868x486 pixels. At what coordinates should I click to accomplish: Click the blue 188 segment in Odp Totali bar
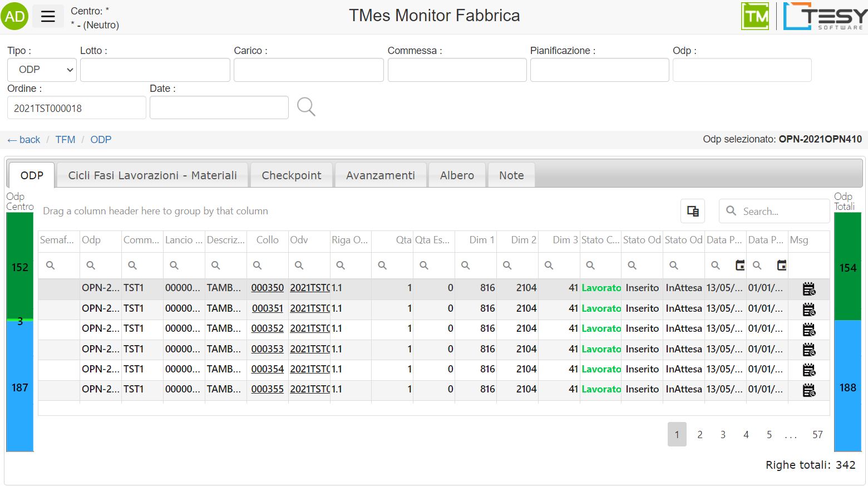pyautogui.click(x=847, y=387)
